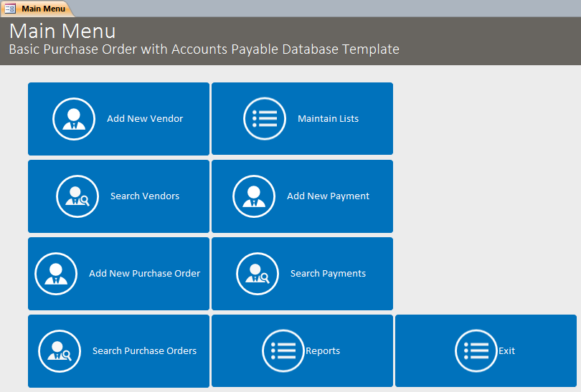The image size is (581, 392).
Task: Select the Search Vendors label
Action: tap(145, 196)
